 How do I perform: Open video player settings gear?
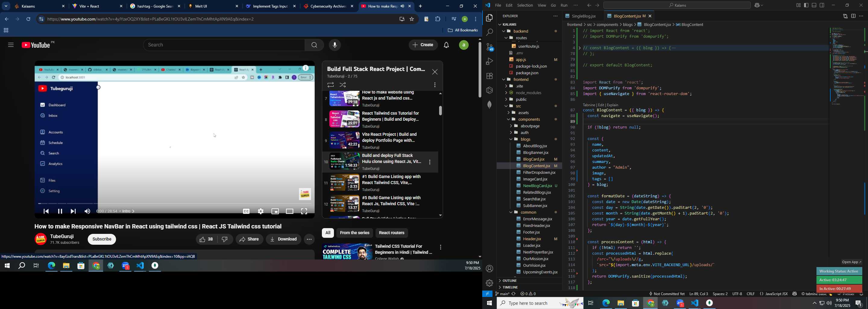click(x=260, y=211)
